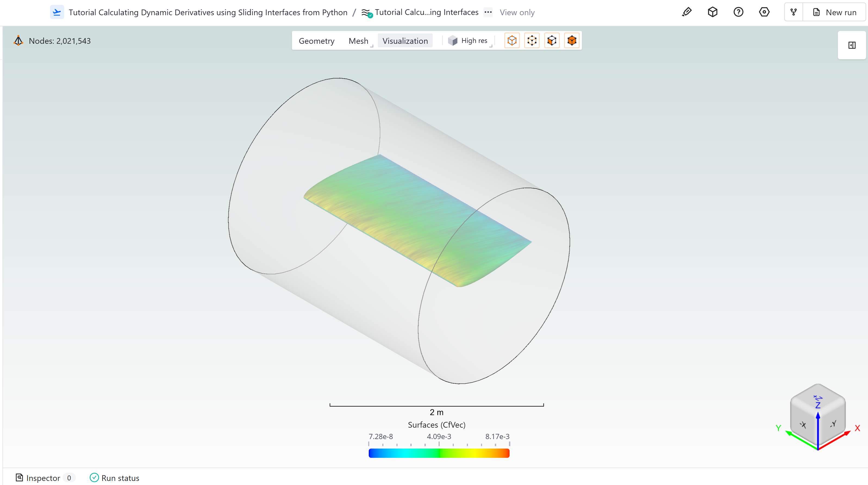
Task: Open the help question mark icon
Action: [x=738, y=12]
